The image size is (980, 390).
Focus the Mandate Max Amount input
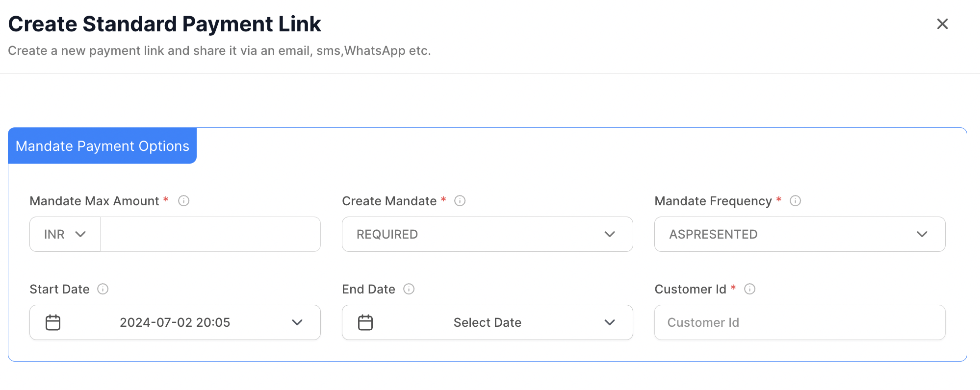210,234
